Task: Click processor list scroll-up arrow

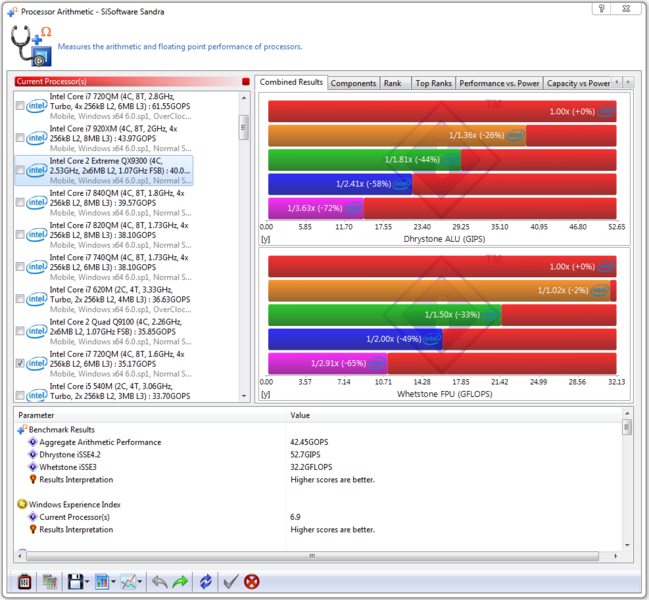Action: 244,98
